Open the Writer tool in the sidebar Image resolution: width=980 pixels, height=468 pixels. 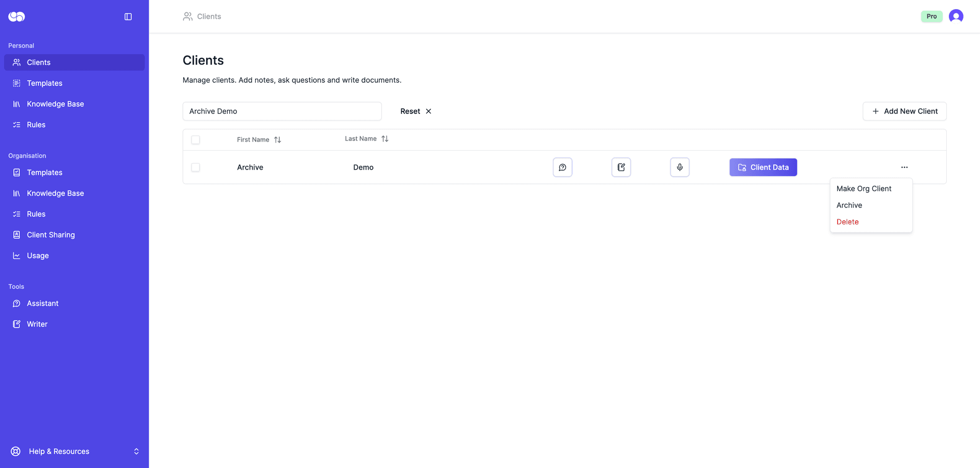[x=37, y=323]
